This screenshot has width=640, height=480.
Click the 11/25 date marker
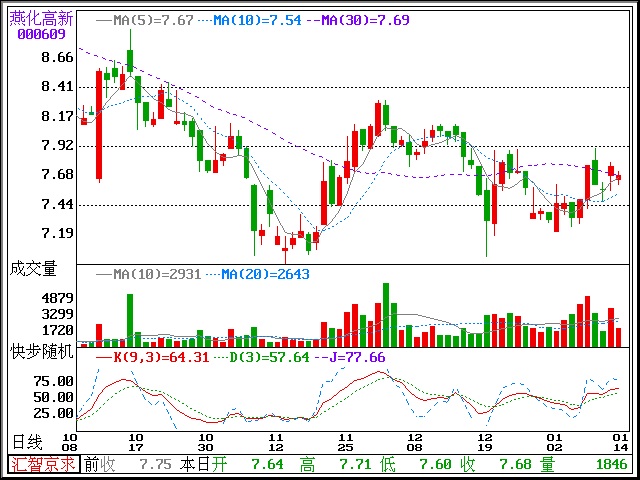tap(345, 442)
